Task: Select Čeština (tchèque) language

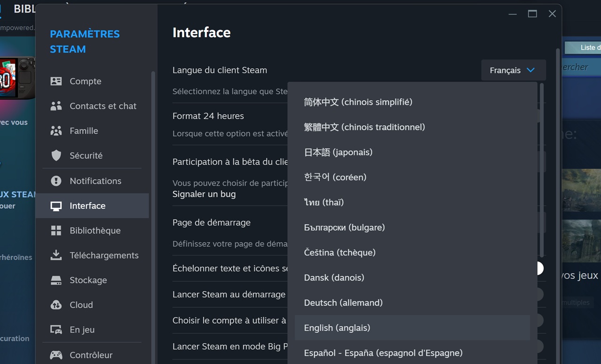Action: (x=412, y=252)
